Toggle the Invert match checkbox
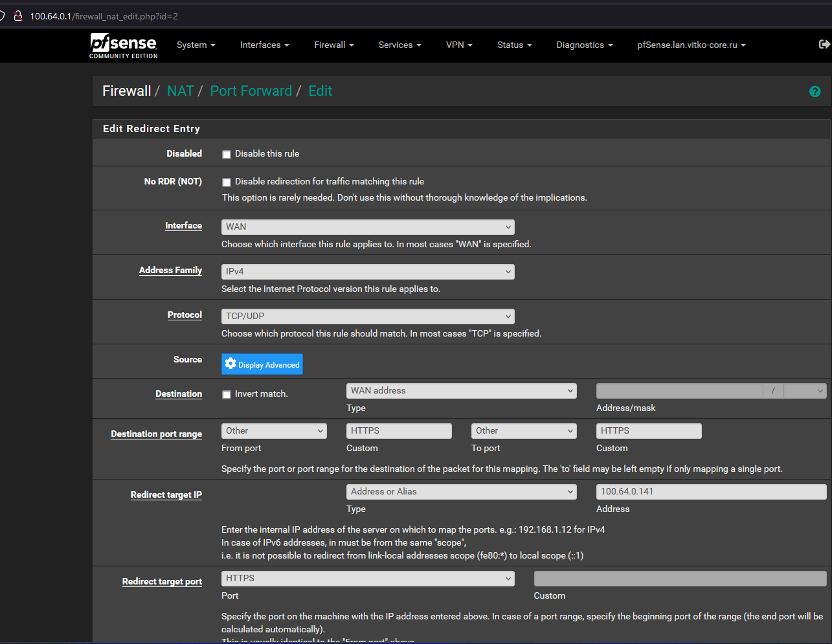 pyautogui.click(x=227, y=395)
